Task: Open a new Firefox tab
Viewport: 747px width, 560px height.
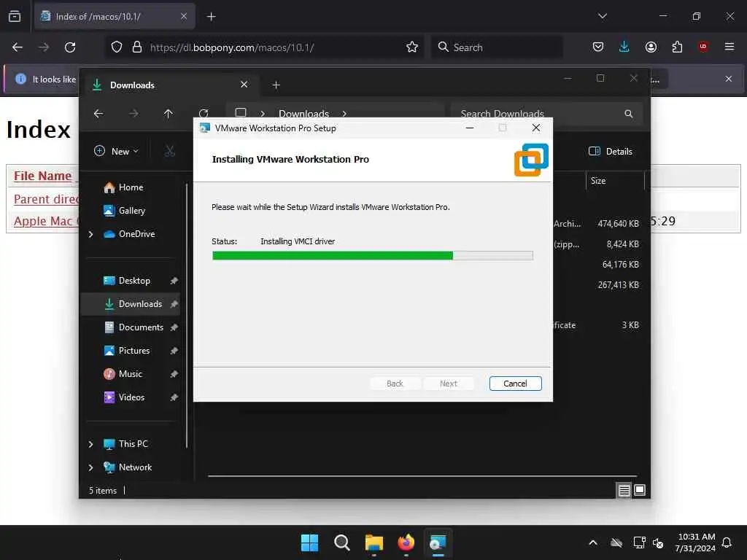Action: click(211, 17)
